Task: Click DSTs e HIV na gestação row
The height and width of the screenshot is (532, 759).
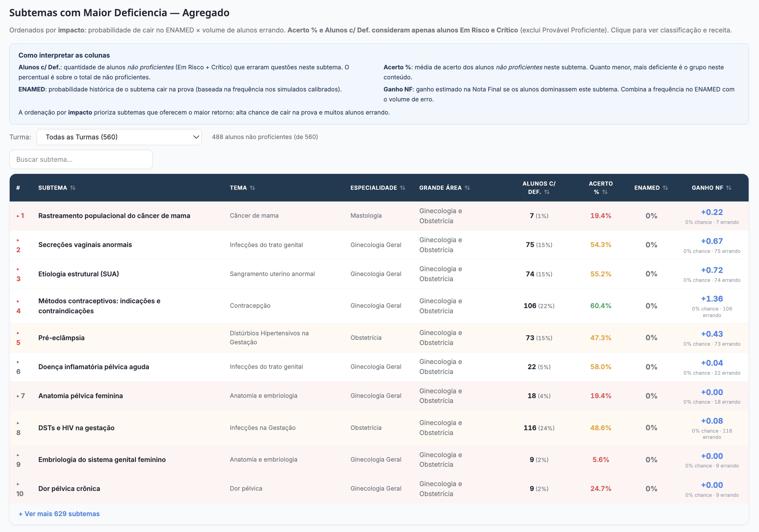Action: point(76,428)
